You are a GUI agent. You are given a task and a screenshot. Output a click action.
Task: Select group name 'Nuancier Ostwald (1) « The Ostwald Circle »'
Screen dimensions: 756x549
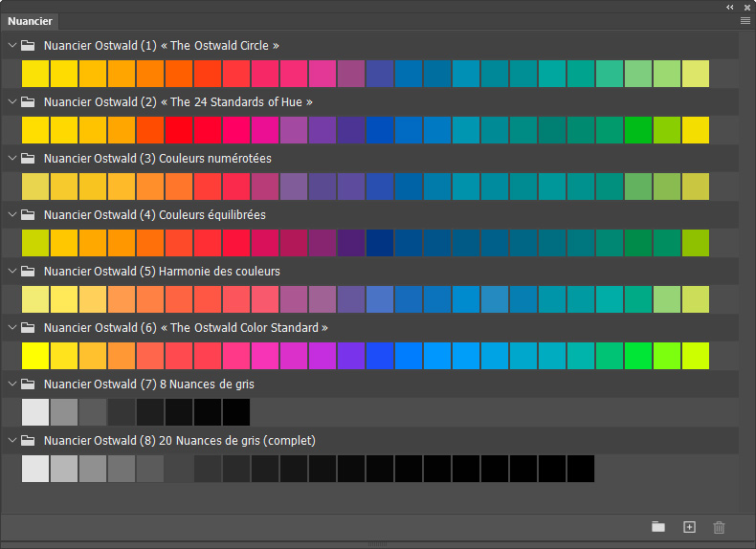point(162,45)
